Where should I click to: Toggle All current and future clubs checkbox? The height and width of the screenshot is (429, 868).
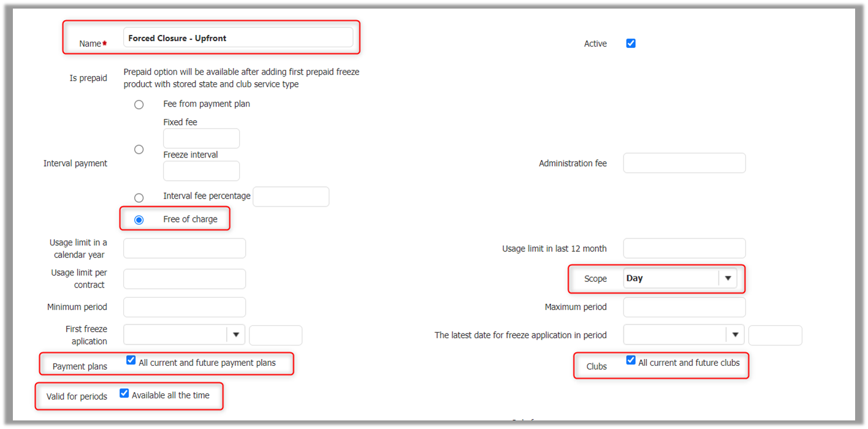pos(631,360)
